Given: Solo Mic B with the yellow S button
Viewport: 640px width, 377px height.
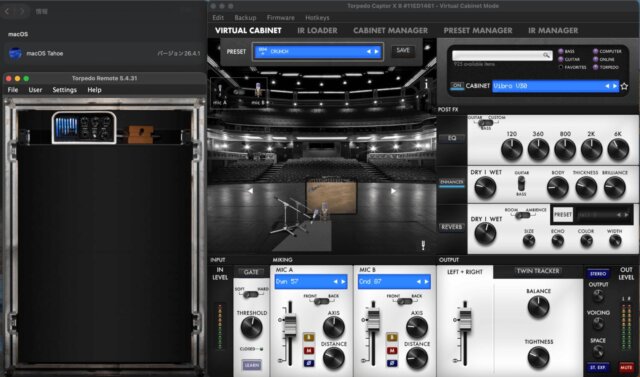Looking at the screenshot, I should (392, 338).
